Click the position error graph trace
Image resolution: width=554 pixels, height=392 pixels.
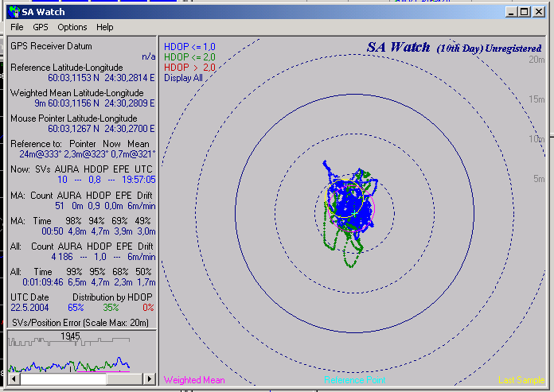(x=69, y=365)
